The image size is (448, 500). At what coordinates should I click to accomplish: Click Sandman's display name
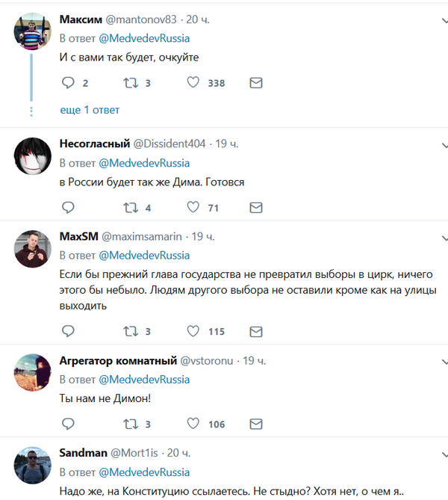82,453
